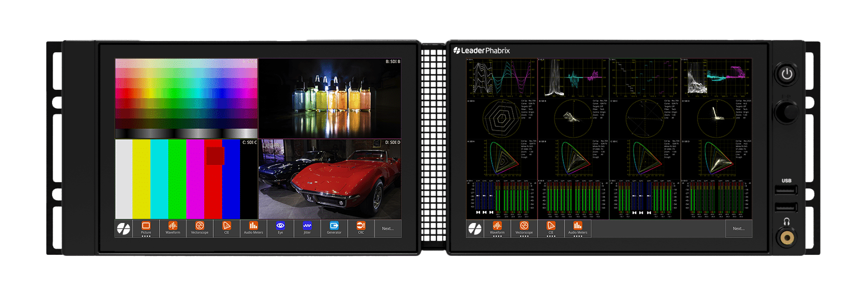This screenshot has width=868, height=294.
Task: Select Vectorscope in the right display toolbar
Action: [524, 228]
